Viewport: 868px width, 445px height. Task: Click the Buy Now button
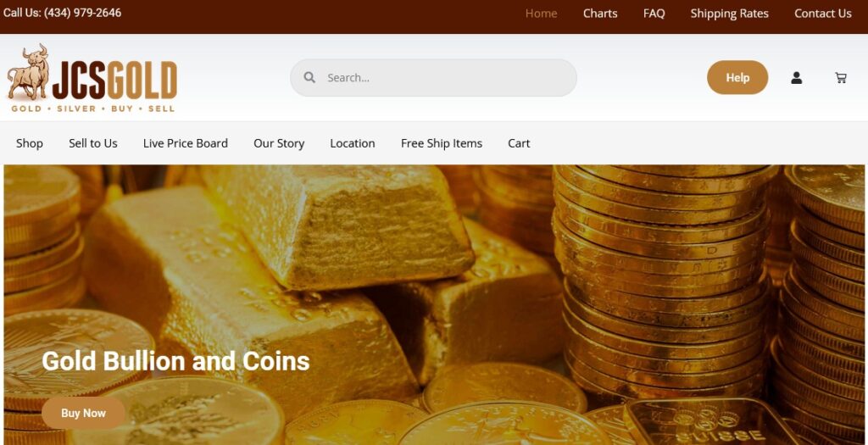pyautogui.click(x=83, y=413)
